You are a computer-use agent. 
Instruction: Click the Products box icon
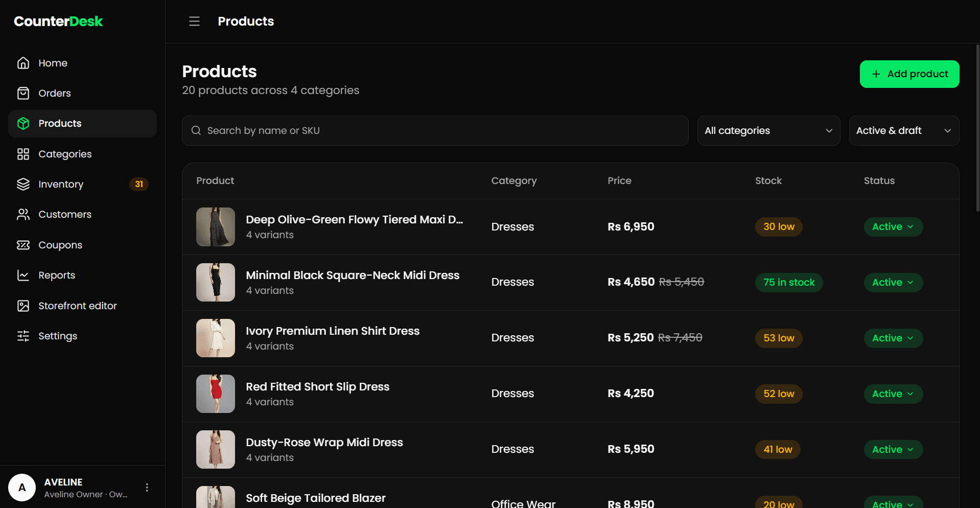pyautogui.click(x=23, y=123)
